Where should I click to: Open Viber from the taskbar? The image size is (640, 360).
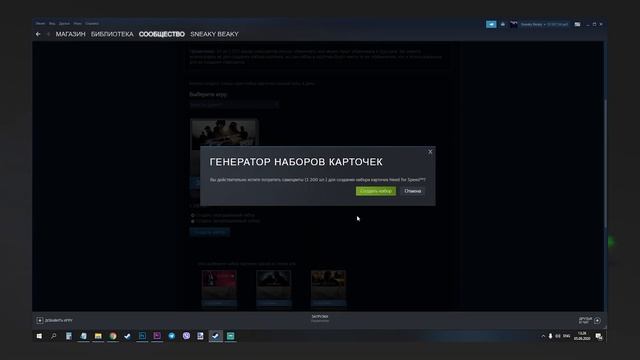pyautogui.click(x=186, y=336)
